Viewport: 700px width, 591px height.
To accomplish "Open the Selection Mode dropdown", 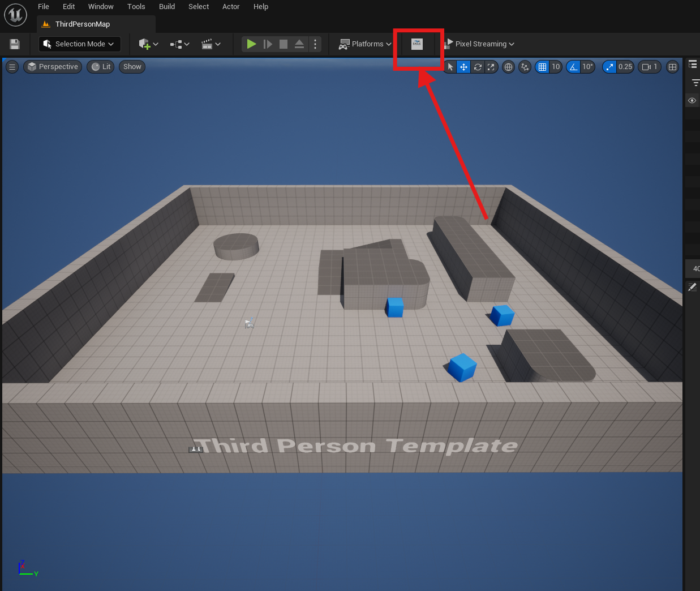I will tap(79, 44).
